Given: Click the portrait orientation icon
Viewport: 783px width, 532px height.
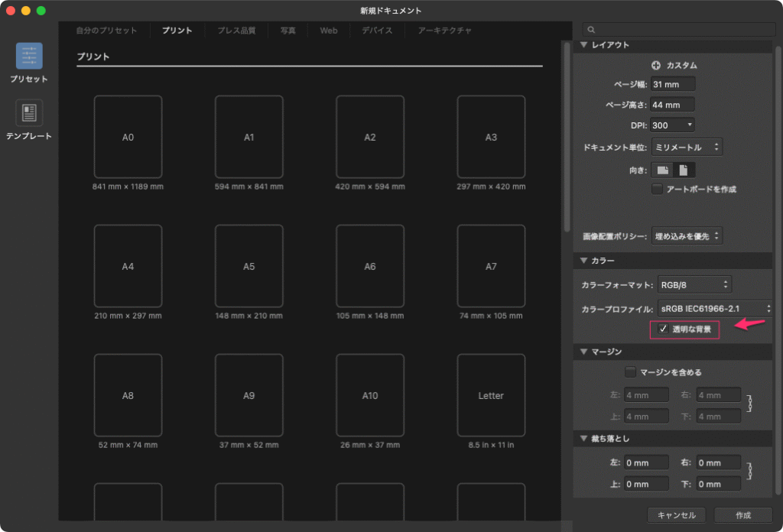Looking at the screenshot, I should pos(684,170).
